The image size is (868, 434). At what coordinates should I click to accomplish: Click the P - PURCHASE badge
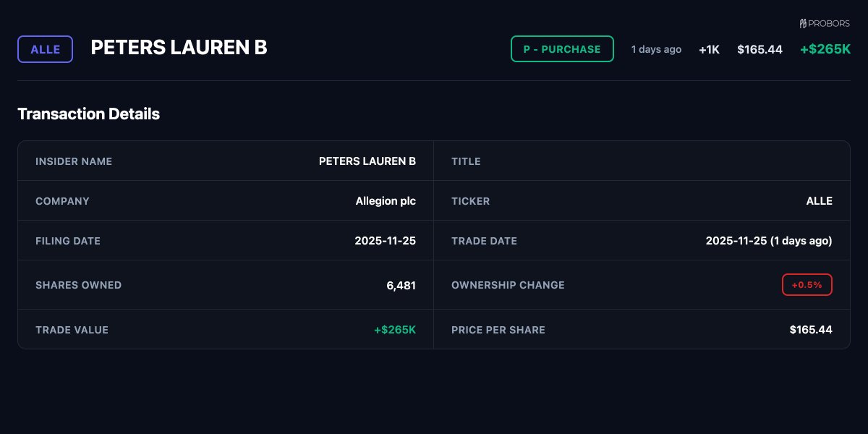click(562, 49)
